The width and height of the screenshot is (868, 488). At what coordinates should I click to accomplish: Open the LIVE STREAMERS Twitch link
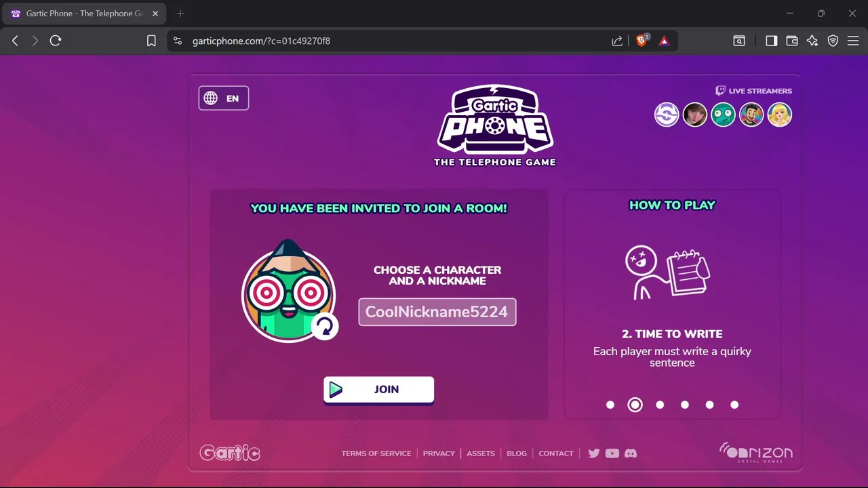click(x=753, y=91)
